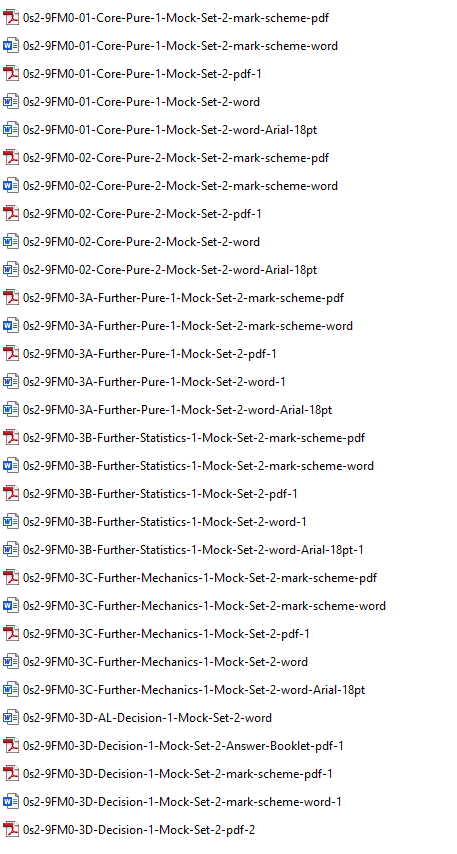Click the PDF icon for Further-Pure-1 mark-scheme-pdf
Screen dimensions: 457x854
11,298
